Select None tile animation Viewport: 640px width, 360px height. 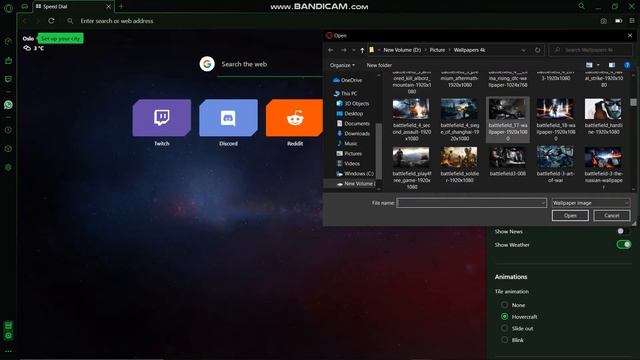point(504,305)
